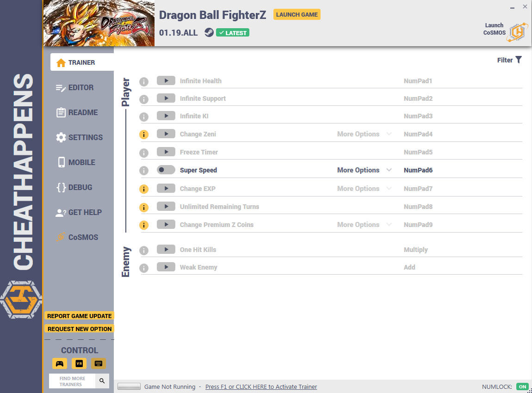This screenshot has height=393, width=532.
Task: Expand More Options for Change Zeni
Action: click(x=364, y=134)
